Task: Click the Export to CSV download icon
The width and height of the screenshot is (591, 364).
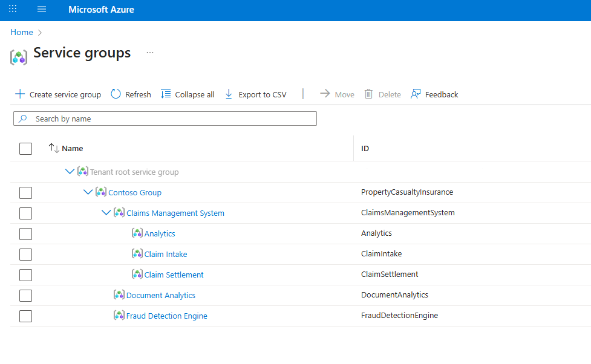Action: click(229, 94)
